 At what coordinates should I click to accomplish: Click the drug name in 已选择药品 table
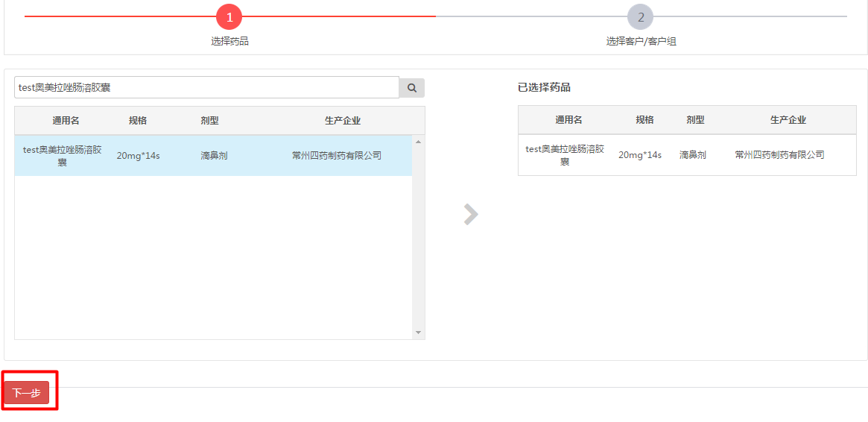pos(565,154)
